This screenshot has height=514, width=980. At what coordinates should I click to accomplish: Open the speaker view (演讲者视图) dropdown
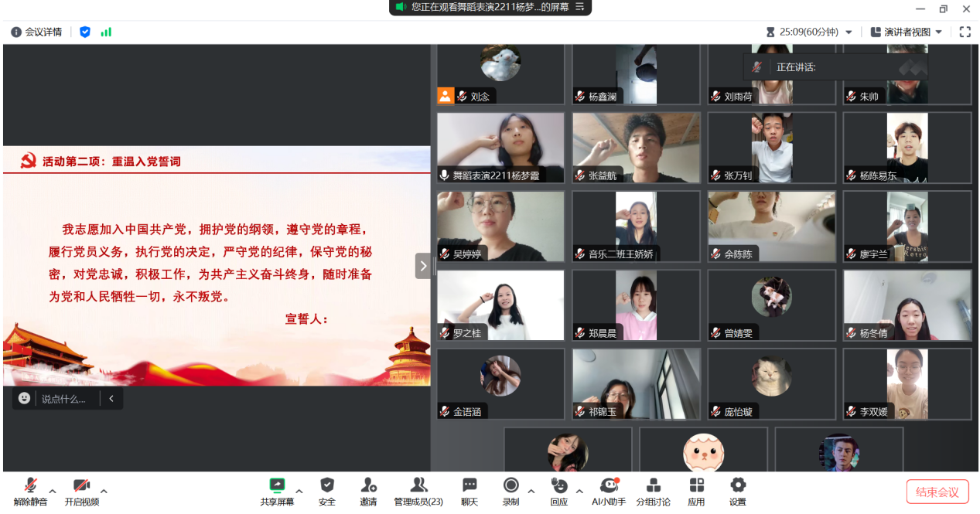(x=907, y=32)
